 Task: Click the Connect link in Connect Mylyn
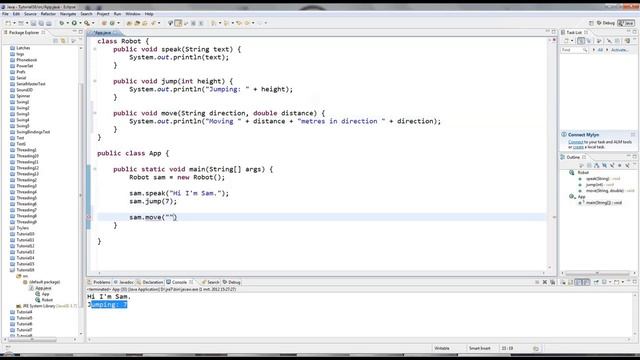pyautogui.click(x=576, y=142)
